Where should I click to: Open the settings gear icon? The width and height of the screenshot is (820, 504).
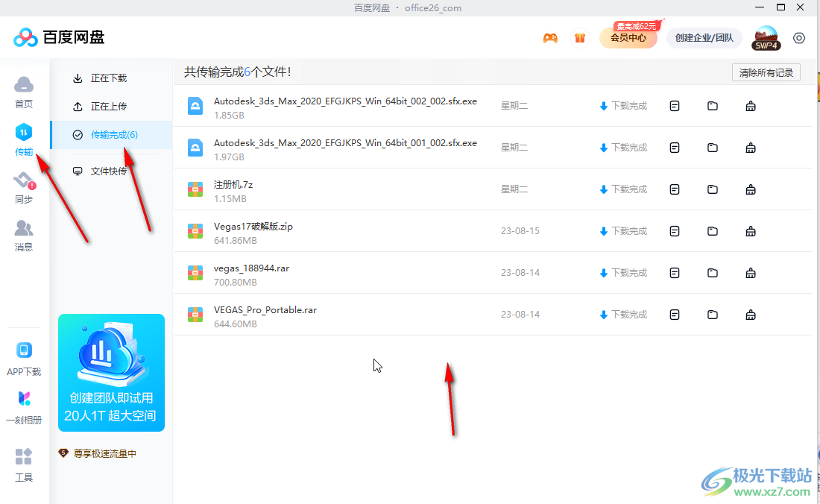point(799,37)
